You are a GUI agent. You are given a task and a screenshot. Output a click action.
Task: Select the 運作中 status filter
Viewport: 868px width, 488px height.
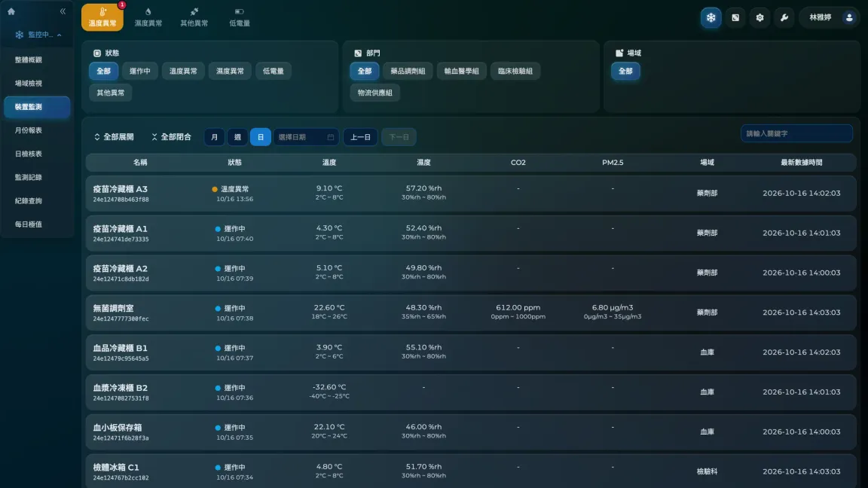139,71
